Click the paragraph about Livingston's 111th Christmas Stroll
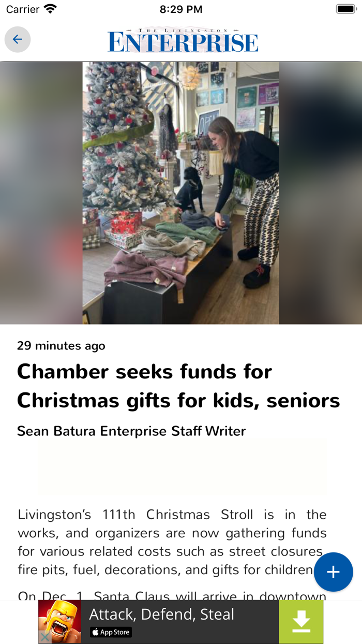Image resolution: width=362 pixels, height=644 pixels. pos(172,543)
